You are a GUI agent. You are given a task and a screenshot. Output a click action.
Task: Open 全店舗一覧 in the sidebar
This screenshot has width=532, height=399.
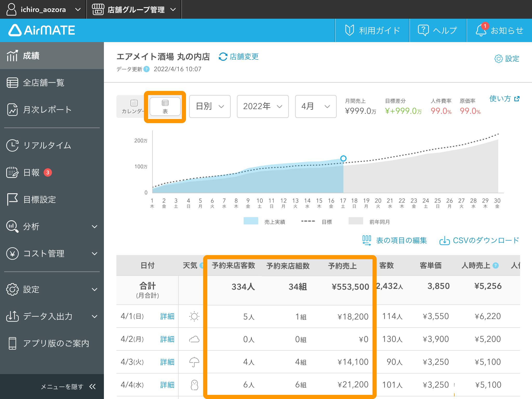tap(52, 83)
